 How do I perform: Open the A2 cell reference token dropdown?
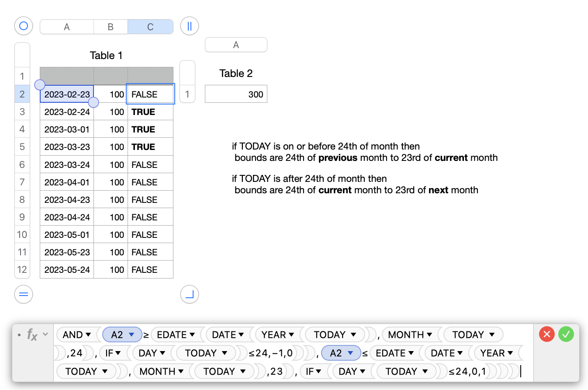click(x=130, y=334)
